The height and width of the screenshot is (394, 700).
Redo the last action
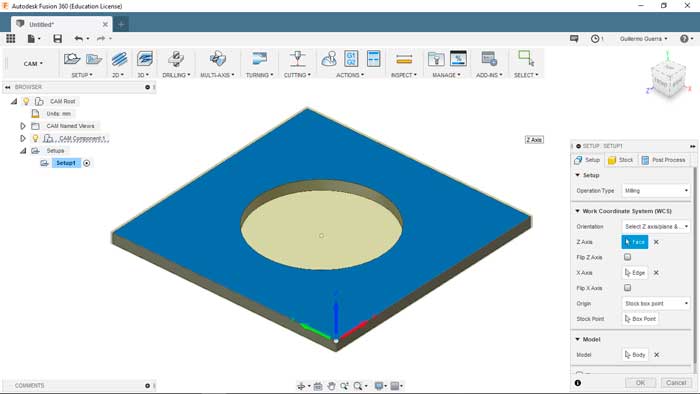click(101, 39)
